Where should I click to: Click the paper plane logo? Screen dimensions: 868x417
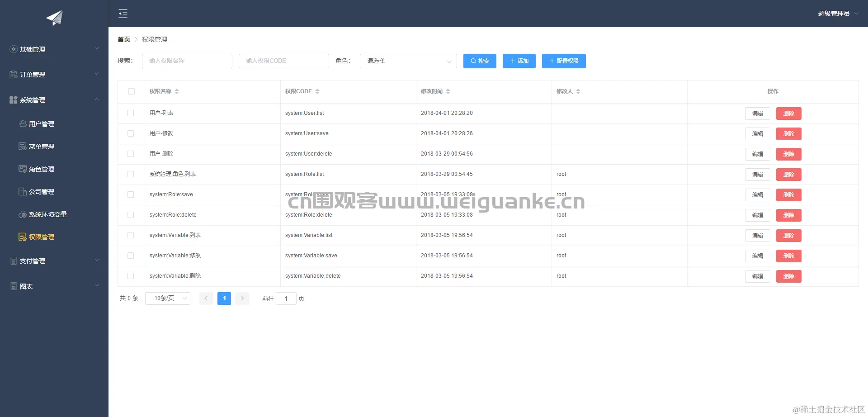click(x=54, y=18)
